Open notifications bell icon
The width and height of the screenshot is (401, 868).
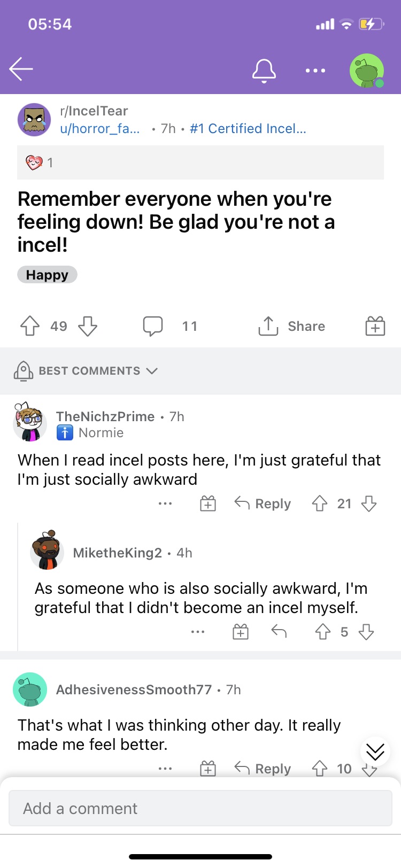(x=264, y=71)
